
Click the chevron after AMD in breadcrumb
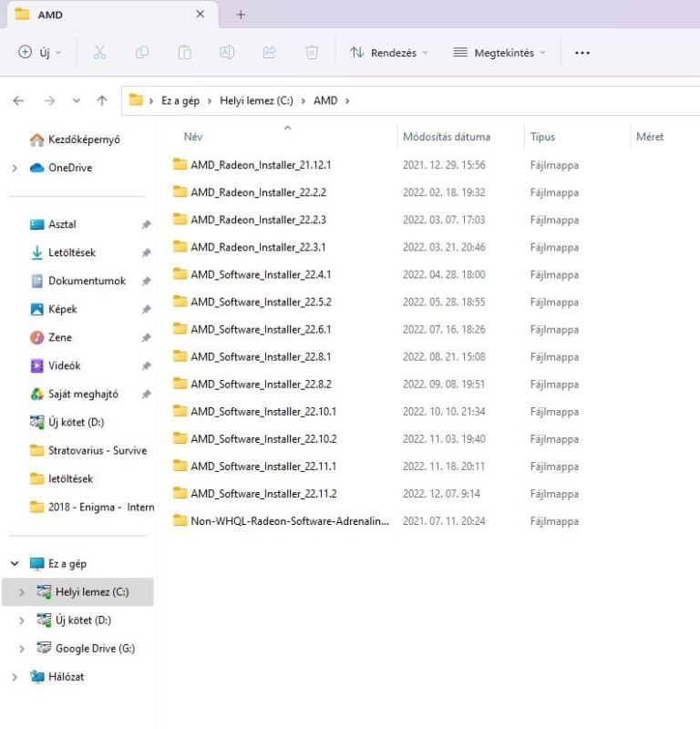point(347,101)
